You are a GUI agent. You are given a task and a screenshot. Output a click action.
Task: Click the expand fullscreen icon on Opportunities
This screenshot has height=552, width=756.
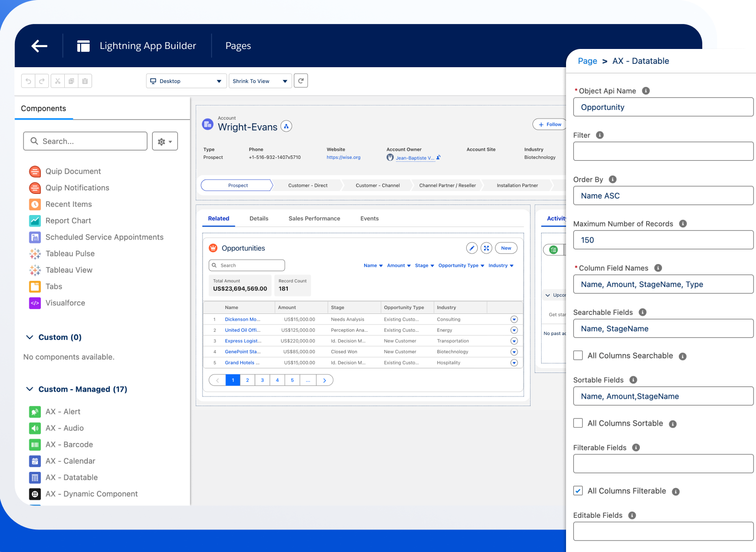[486, 248]
